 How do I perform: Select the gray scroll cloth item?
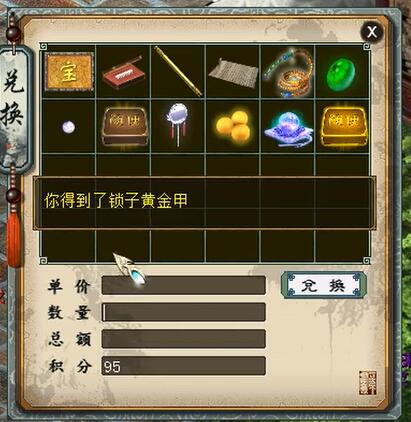(x=233, y=73)
